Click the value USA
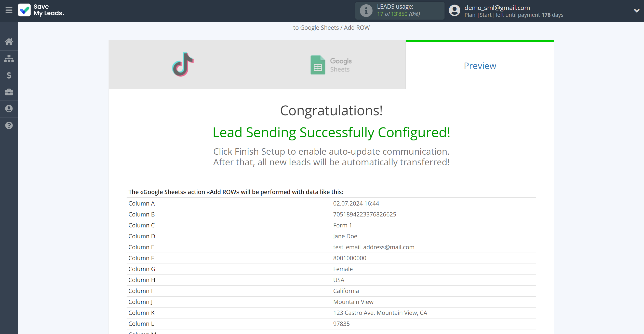 (339, 280)
